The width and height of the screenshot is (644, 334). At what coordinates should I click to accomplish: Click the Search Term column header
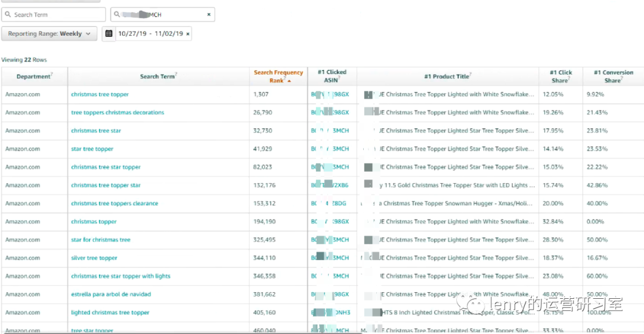pyautogui.click(x=158, y=76)
